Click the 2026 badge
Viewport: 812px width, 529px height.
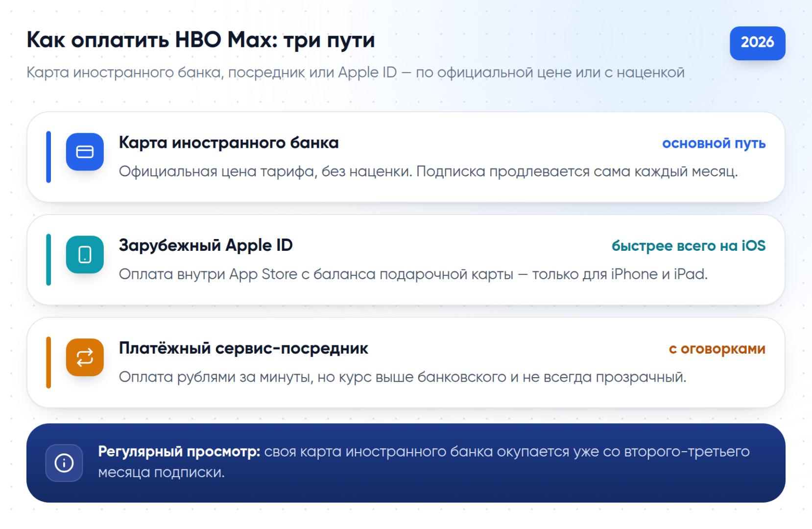(x=757, y=43)
